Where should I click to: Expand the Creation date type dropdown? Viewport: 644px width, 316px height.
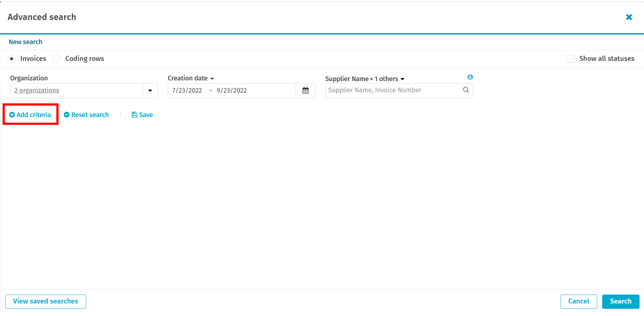pos(212,79)
